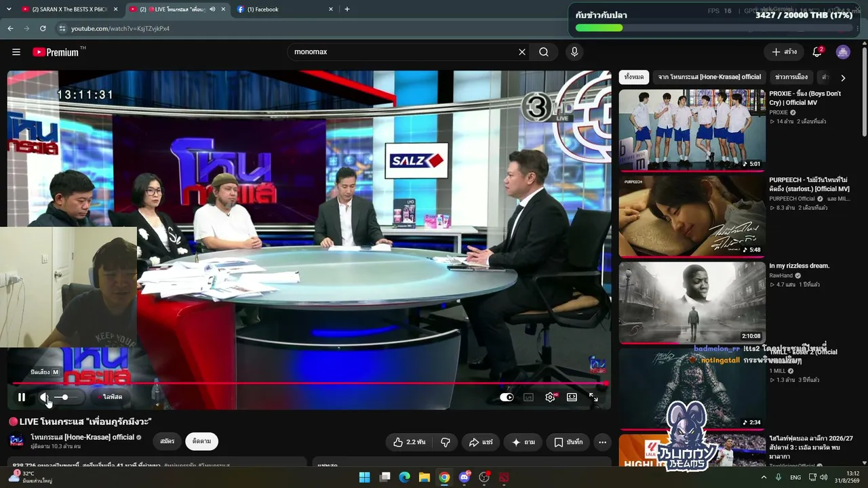The width and height of the screenshot is (868, 488).
Task: Like the video with thumbs up
Action: click(x=410, y=442)
